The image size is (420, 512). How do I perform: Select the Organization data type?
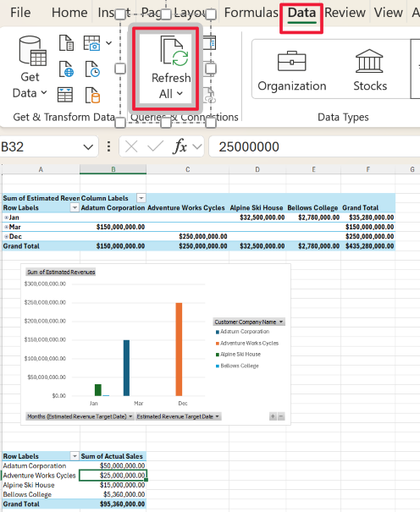292,70
